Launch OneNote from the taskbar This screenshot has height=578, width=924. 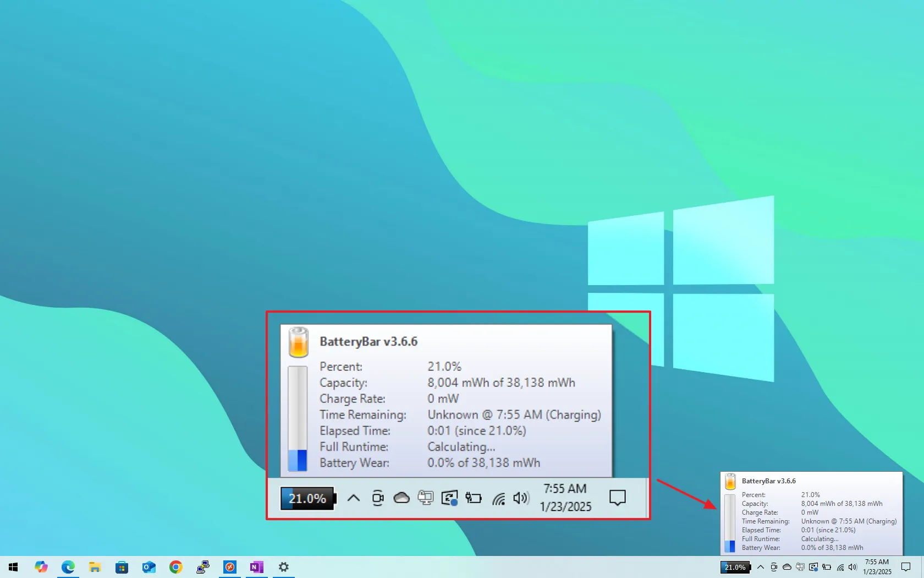click(x=256, y=567)
